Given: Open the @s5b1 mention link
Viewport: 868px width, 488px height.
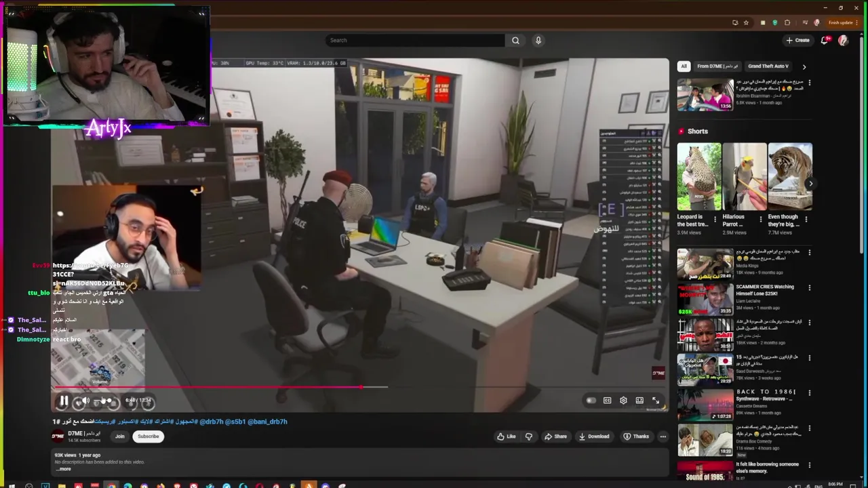Looking at the screenshot, I should pos(235,422).
